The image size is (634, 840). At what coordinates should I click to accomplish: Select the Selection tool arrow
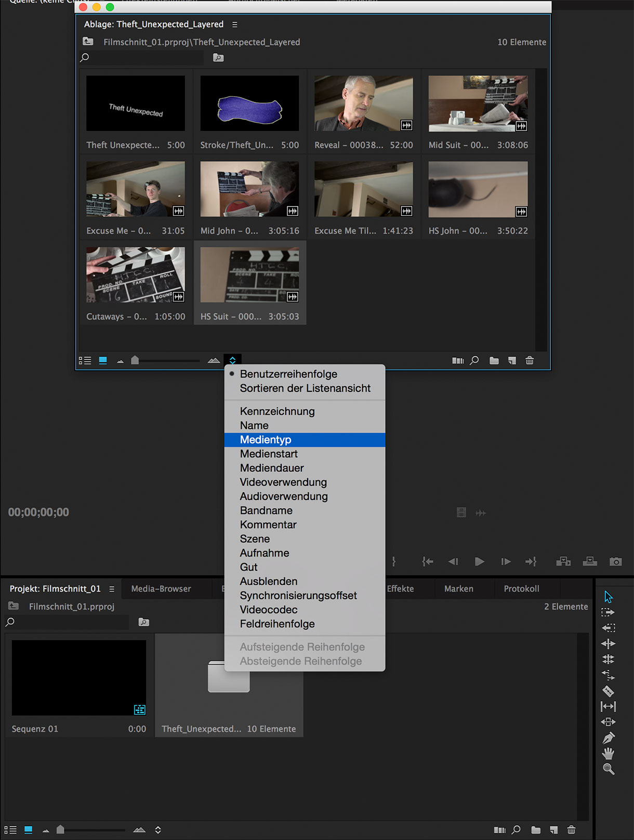click(x=608, y=597)
